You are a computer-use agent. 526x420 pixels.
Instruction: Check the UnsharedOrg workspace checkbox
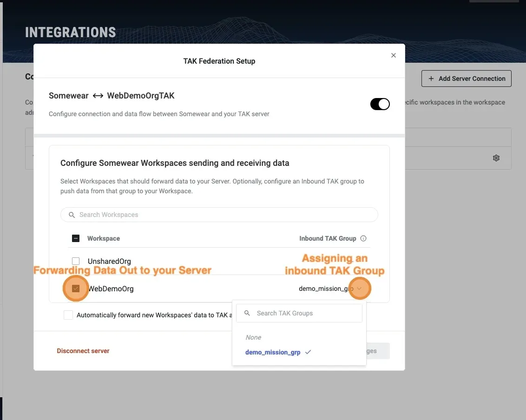76,261
